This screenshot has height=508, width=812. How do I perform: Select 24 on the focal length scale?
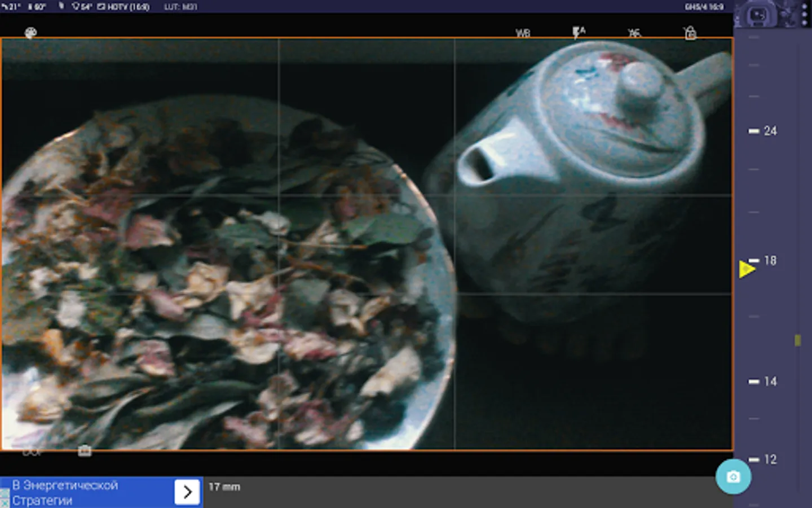770,131
